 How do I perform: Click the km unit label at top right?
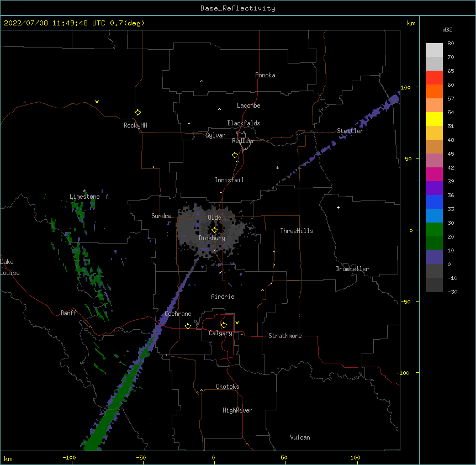pos(411,23)
